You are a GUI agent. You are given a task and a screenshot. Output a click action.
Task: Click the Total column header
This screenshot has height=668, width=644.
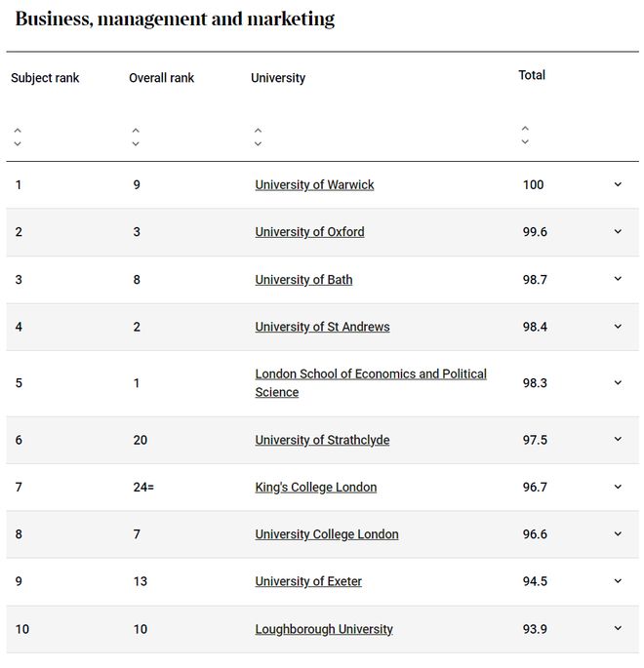(532, 75)
